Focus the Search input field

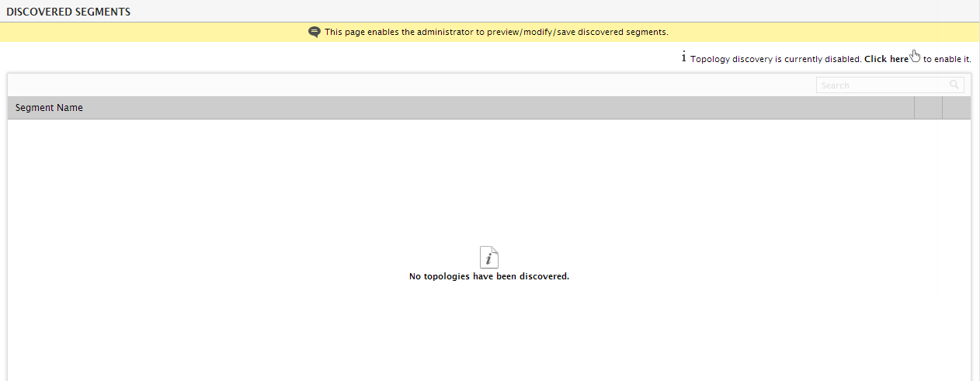890,85
